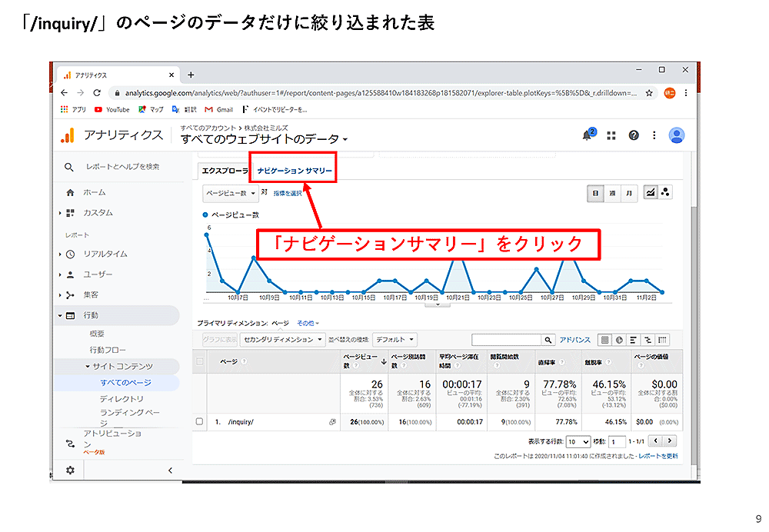Click the notifications bell icon

pos(588,135)
